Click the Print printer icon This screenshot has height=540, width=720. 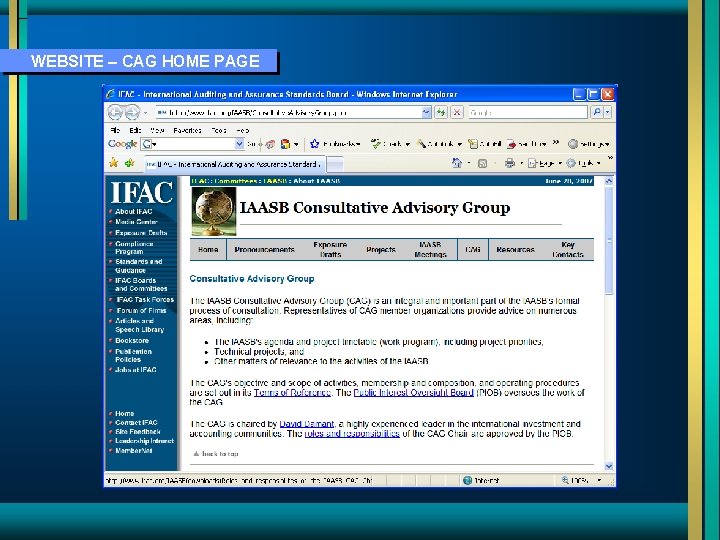pos(510,163)
